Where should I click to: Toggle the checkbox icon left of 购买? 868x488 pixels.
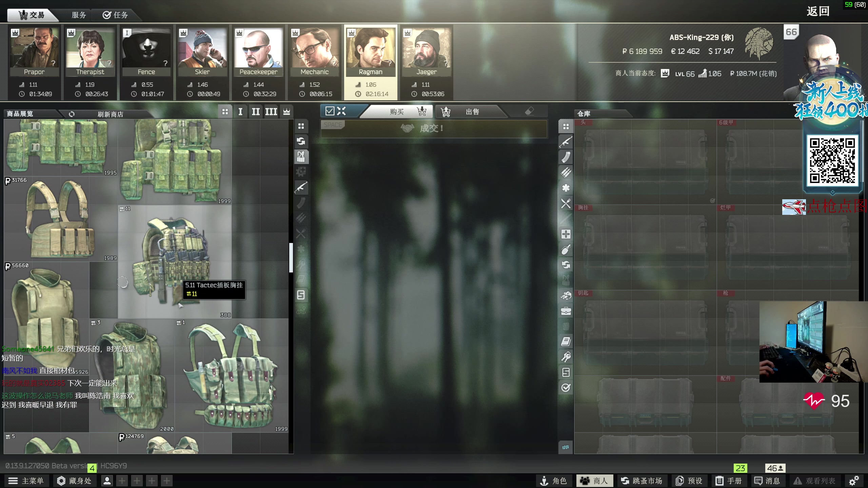click(x=330, y=111)
